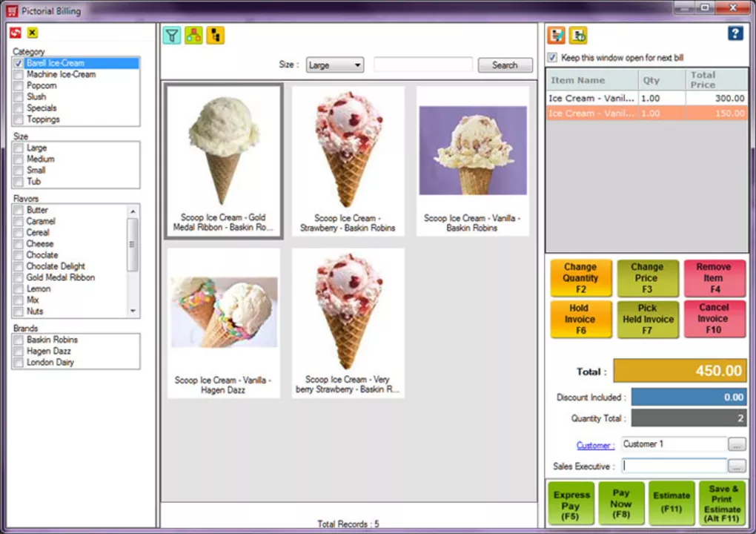Open the Sales Executive lookup button

[x=736, y=467]
